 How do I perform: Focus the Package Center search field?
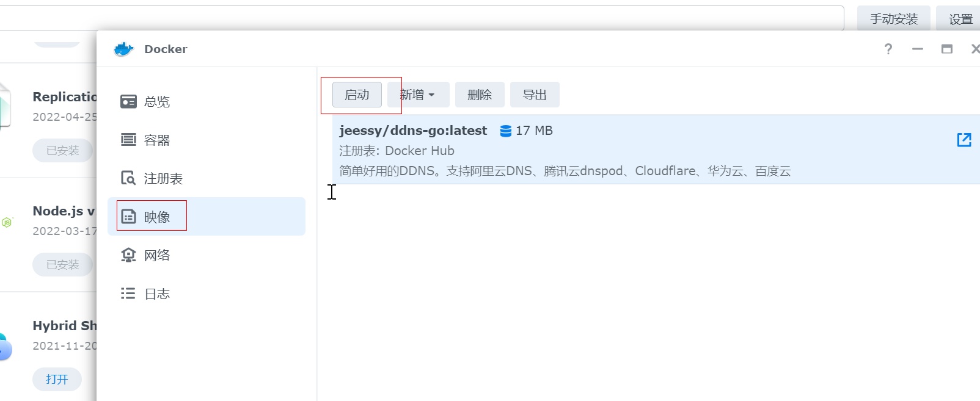pyautogui.click(x=422, y=18)
